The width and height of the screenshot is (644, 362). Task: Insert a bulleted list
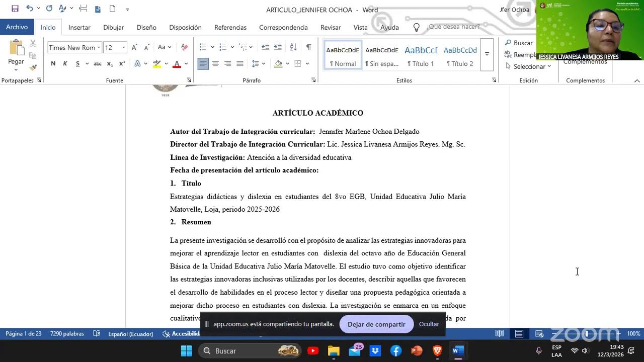203,47
